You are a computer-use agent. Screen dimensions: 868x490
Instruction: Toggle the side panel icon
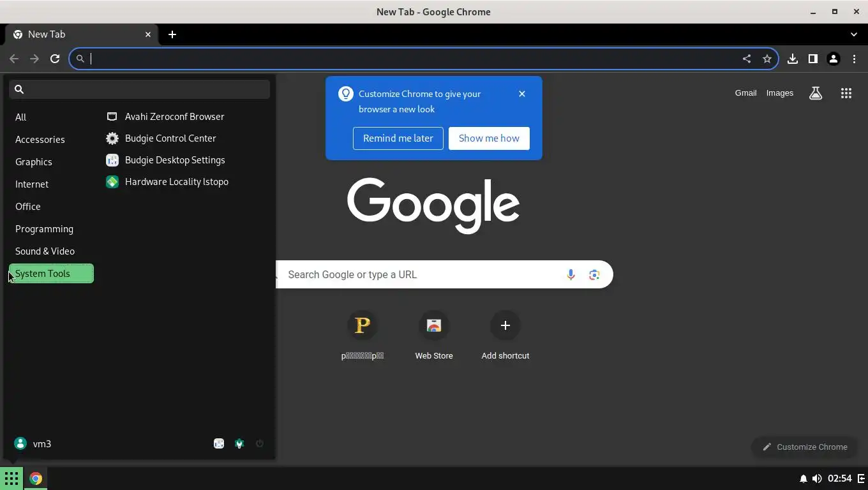[813, 59]
